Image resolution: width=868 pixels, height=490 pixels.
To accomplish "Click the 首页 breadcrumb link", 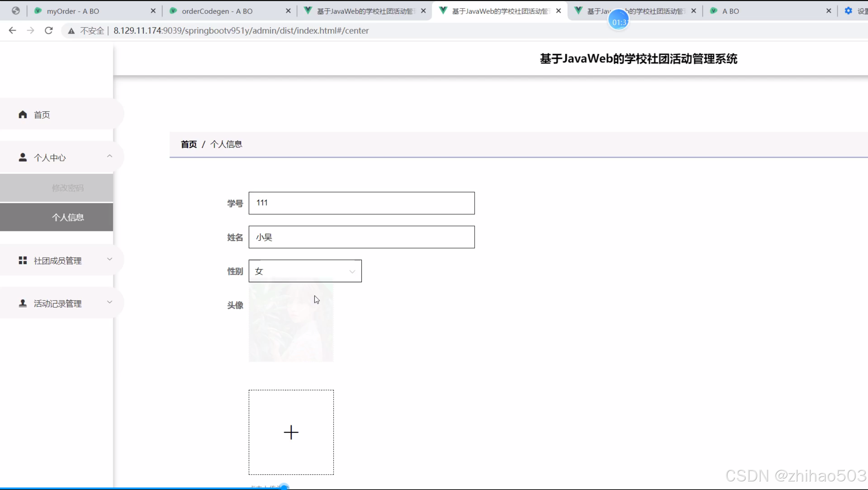I will tap(189, 144).
